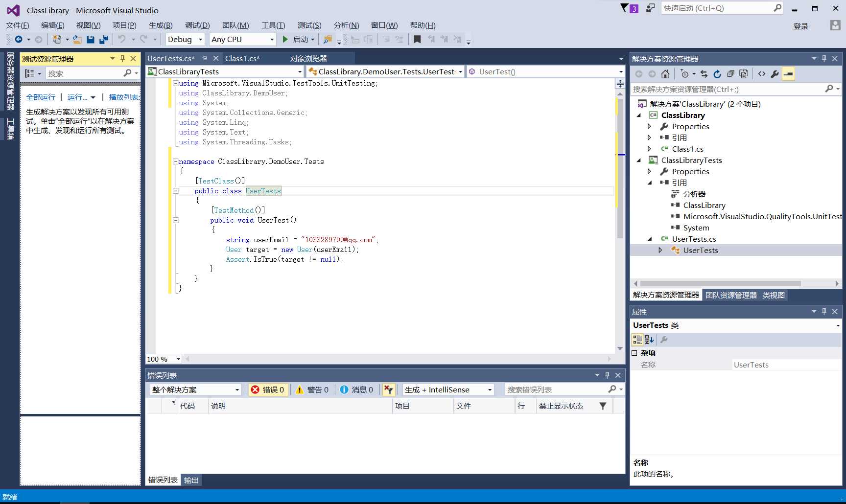Collapse the namespace block in code editor
The height and width of the screenshot is (504, 846).
175,161
